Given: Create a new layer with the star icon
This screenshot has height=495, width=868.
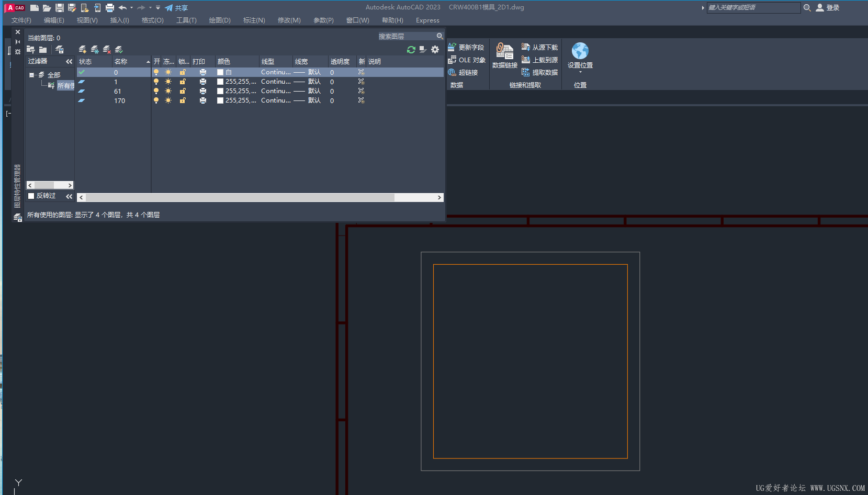Looking at the screenshot, I should (83, 50).
